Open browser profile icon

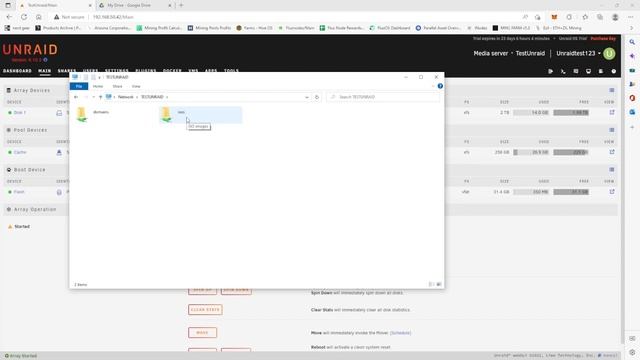pos(615,17)
